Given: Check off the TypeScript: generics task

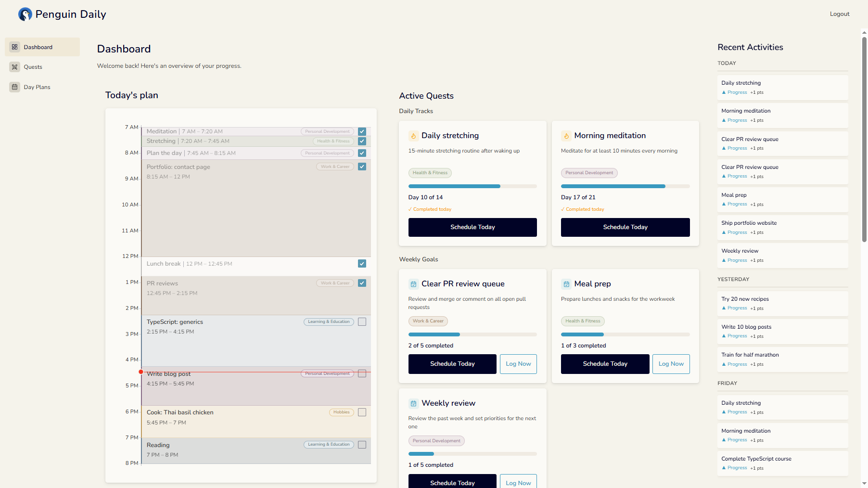Looking at the screenshot, I should point(362,321).
